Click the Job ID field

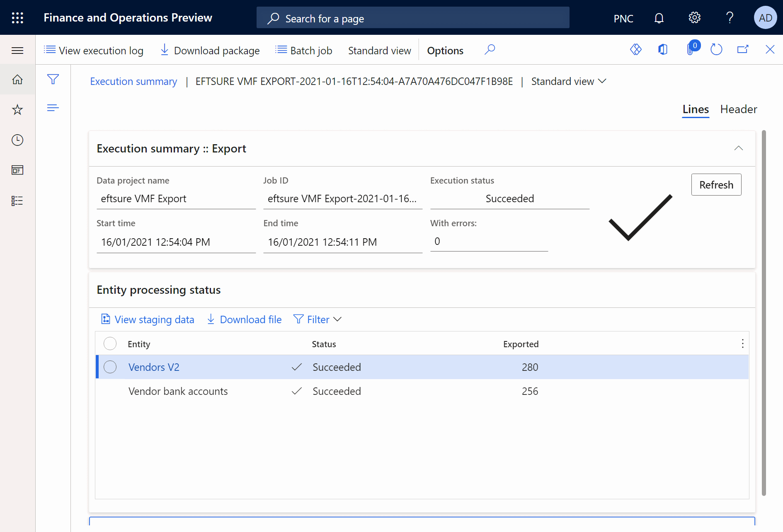343,199
